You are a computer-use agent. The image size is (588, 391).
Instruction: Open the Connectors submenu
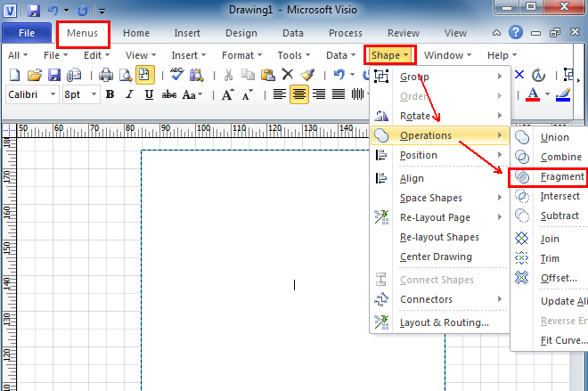coord(440,299)
